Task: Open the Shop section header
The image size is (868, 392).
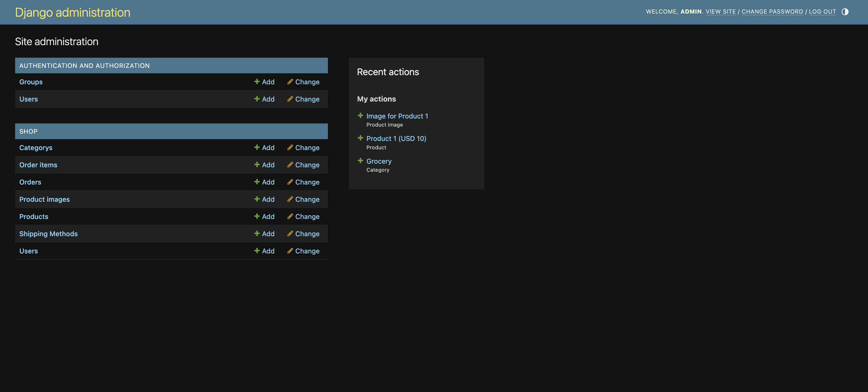Action: tap(28, 132)
